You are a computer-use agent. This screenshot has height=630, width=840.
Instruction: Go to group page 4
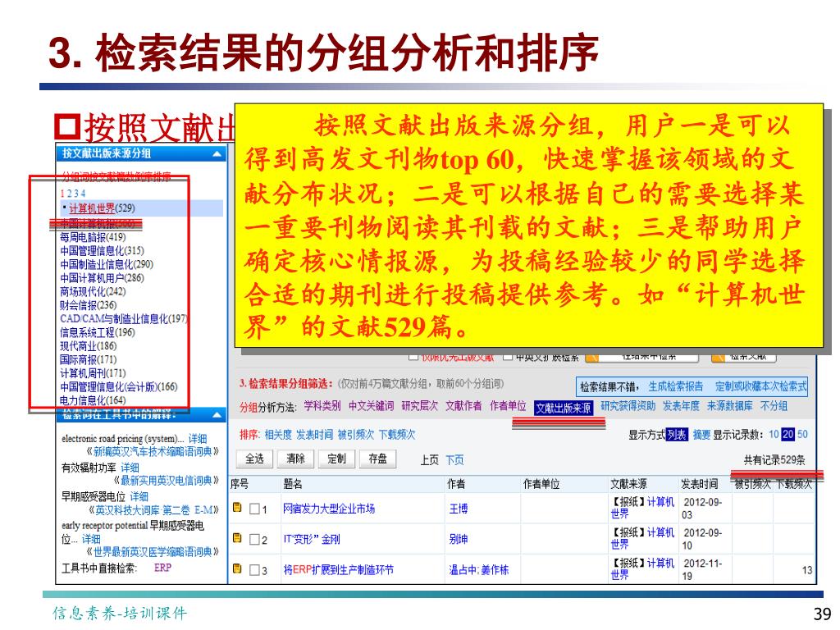point(83,194)
